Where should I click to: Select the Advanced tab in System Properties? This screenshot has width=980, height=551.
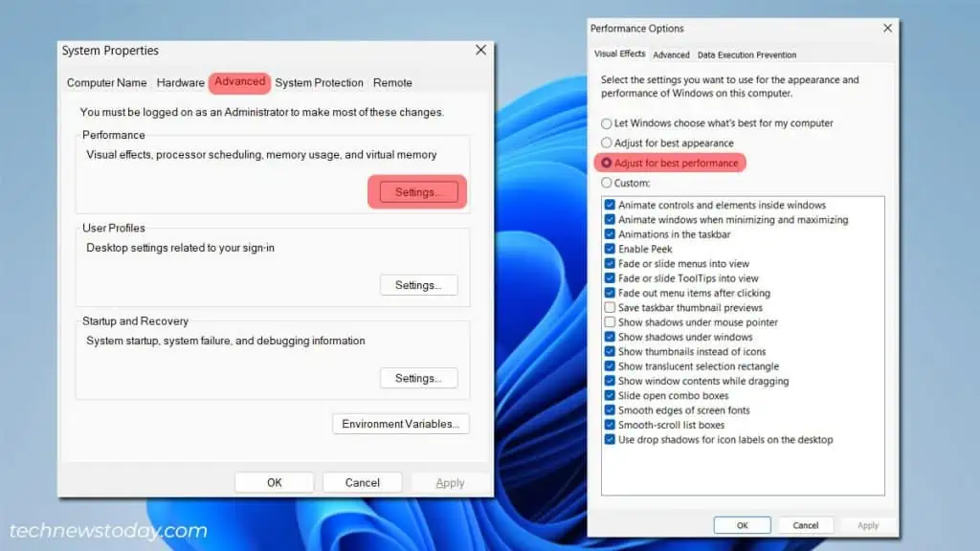point(239,82)
